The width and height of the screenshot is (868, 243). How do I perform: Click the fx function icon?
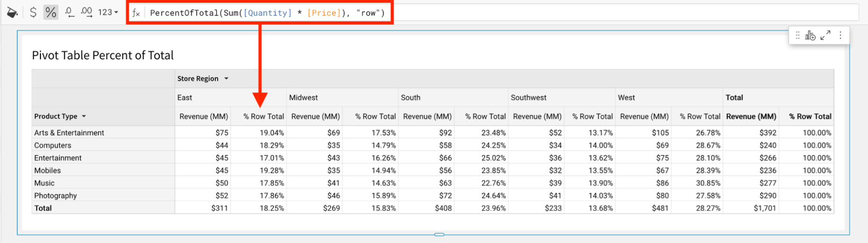click(136, 13)
